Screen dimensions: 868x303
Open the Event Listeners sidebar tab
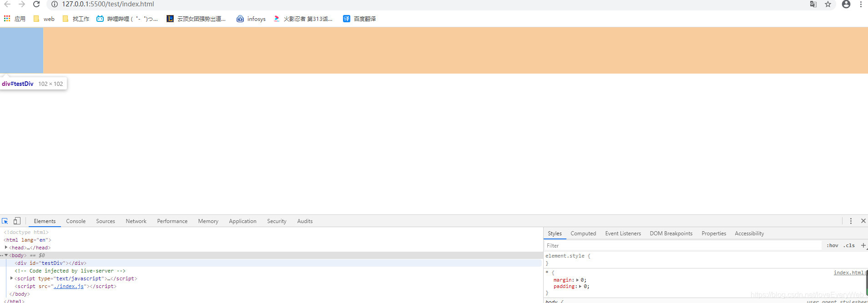point(623,233)
